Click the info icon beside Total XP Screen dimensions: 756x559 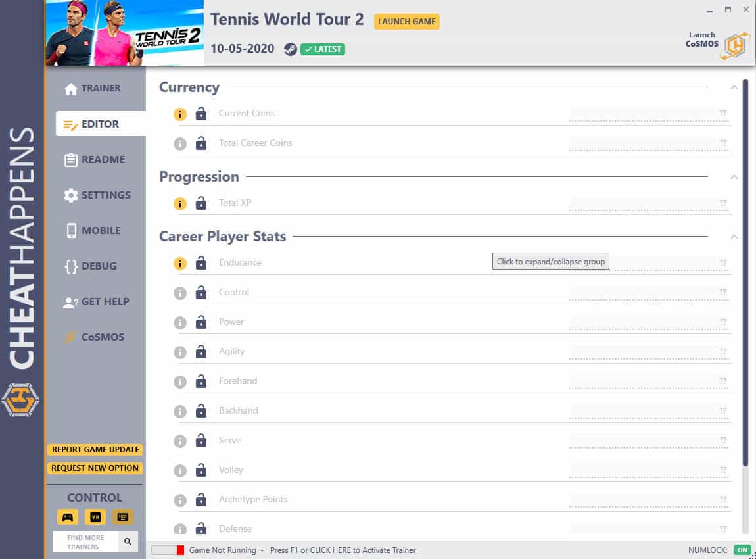tap(180, 203)
